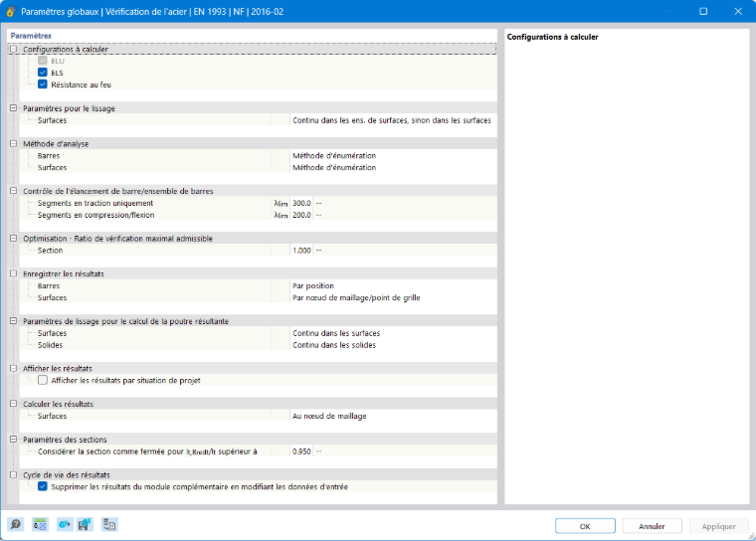Viewport: 756px width, 541px height.
Task: Edit the Section ratio value 1.000
Action: (x=301, y=251)
